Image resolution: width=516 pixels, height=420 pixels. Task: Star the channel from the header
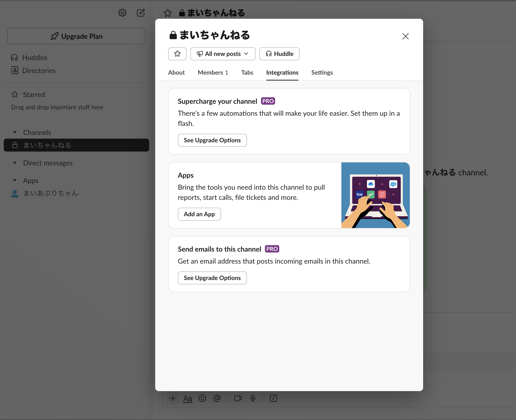(x=168, y=13)
